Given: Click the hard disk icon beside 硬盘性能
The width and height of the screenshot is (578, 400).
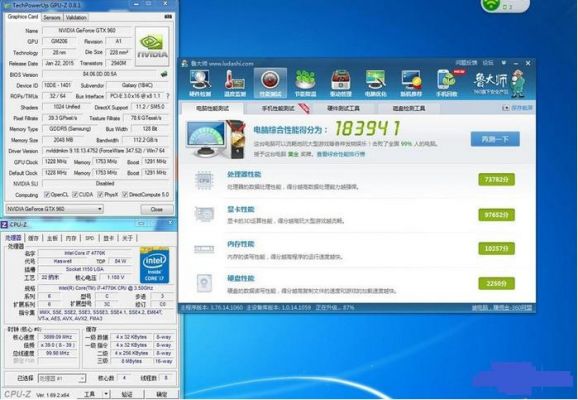Looking at the screenshot, I should point(204,283).
